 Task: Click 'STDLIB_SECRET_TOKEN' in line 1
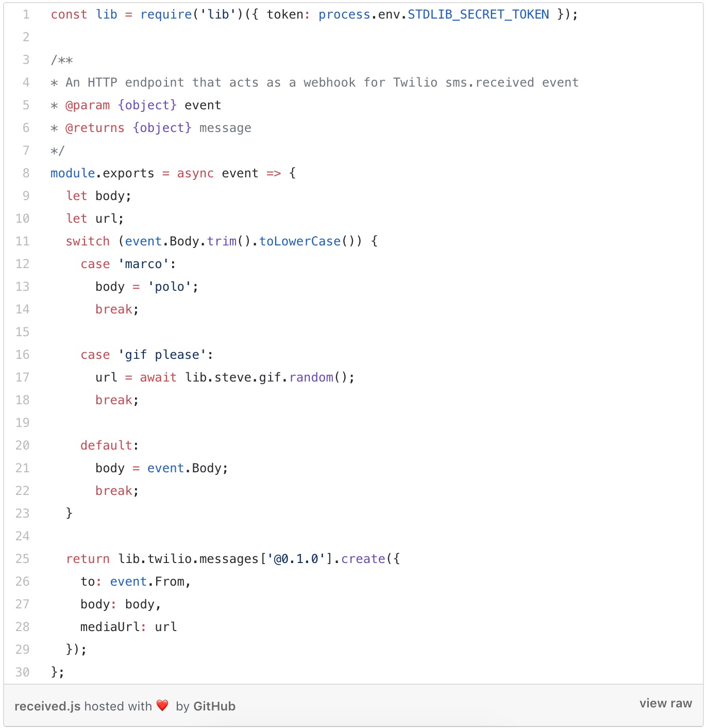click(x=478, y=14)
